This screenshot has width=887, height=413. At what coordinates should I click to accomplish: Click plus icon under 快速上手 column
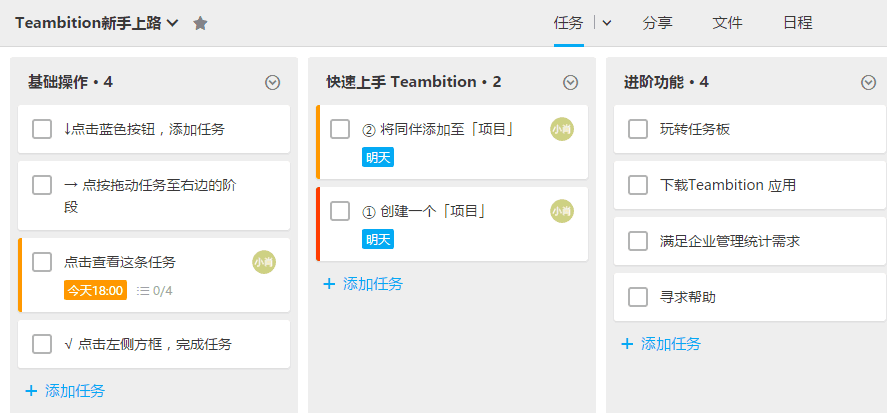(329, 284)
